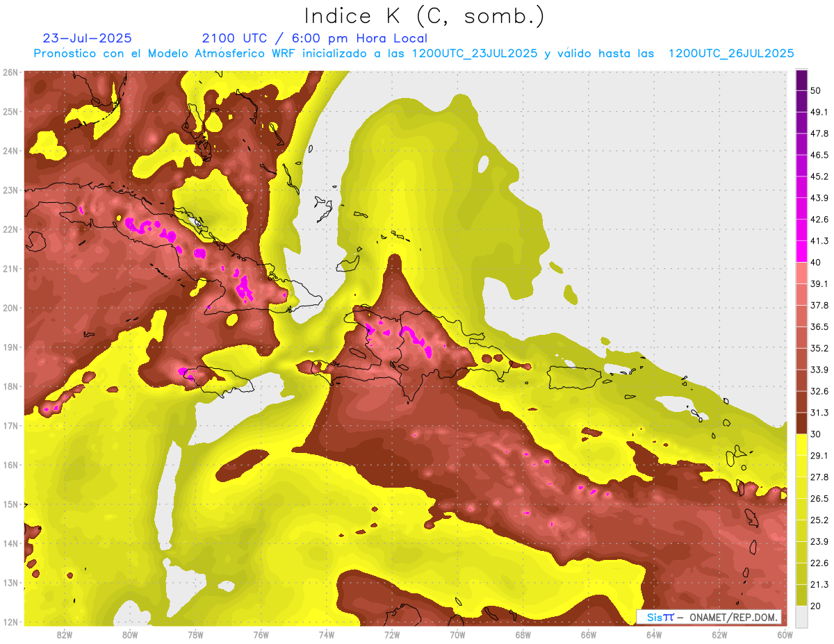Click the colorbar value 42.6
This screenshot has height=644, width=834.
point(819,220)
